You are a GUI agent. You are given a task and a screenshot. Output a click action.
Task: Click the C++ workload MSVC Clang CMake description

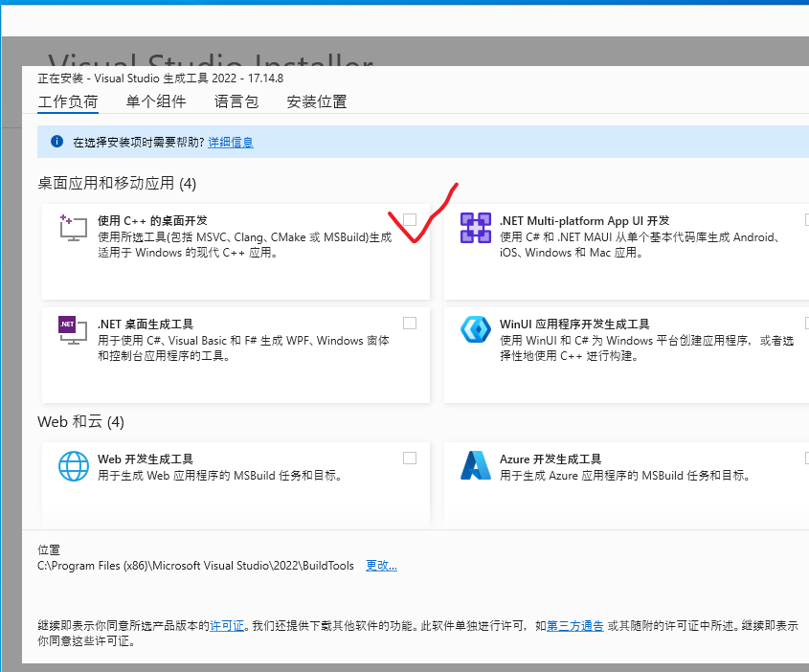pos(245,244)
